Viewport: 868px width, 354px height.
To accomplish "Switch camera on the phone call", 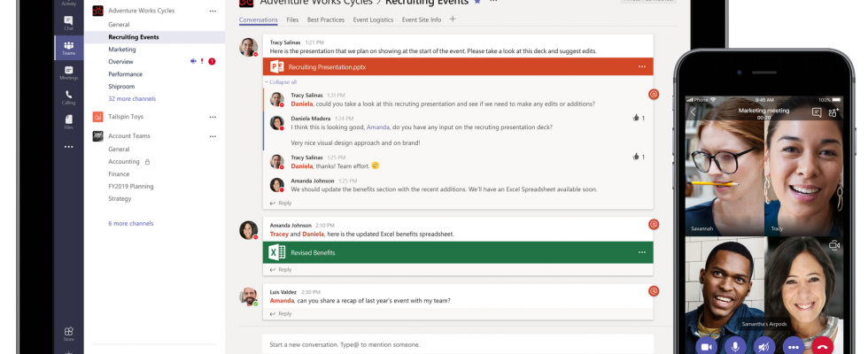I will [834, 245].
